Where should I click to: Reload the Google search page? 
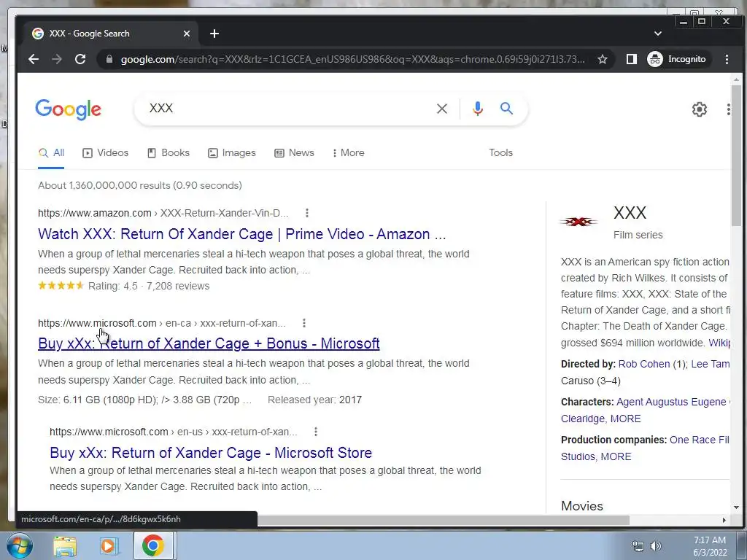tap(80, 59)
